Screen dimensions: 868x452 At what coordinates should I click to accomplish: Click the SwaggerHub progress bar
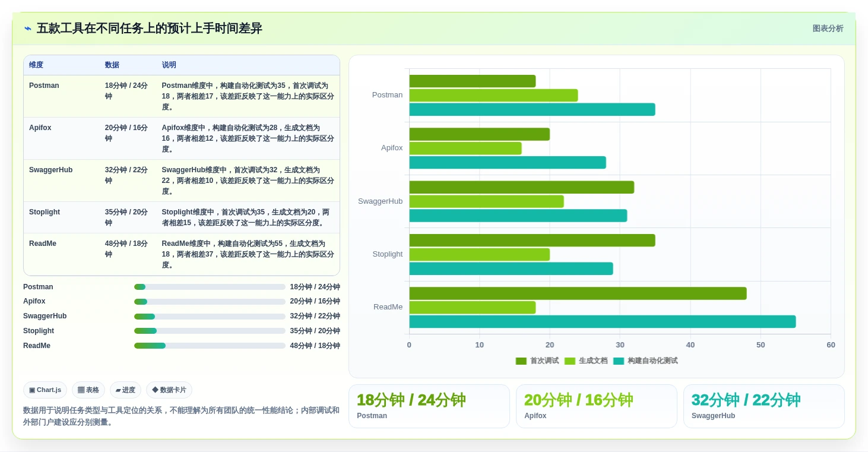(210, 317)
